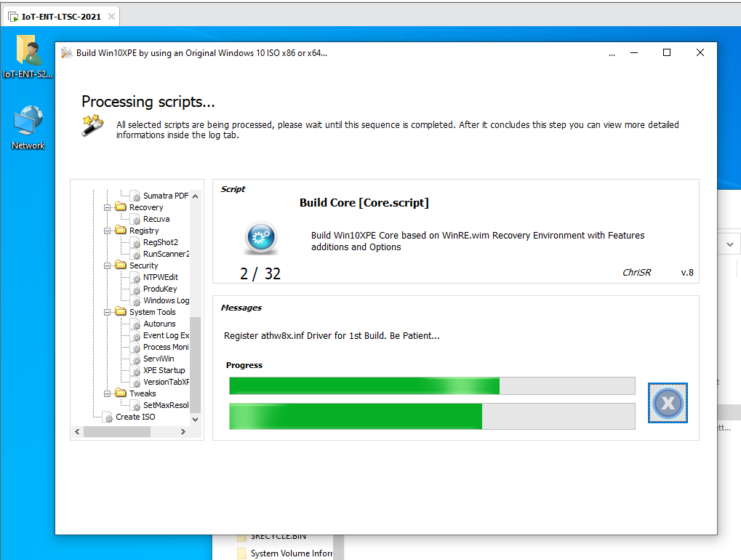Select the XPE Startup tree item label
The height and width of the screenshot is (560, 741).
[164, 370]
